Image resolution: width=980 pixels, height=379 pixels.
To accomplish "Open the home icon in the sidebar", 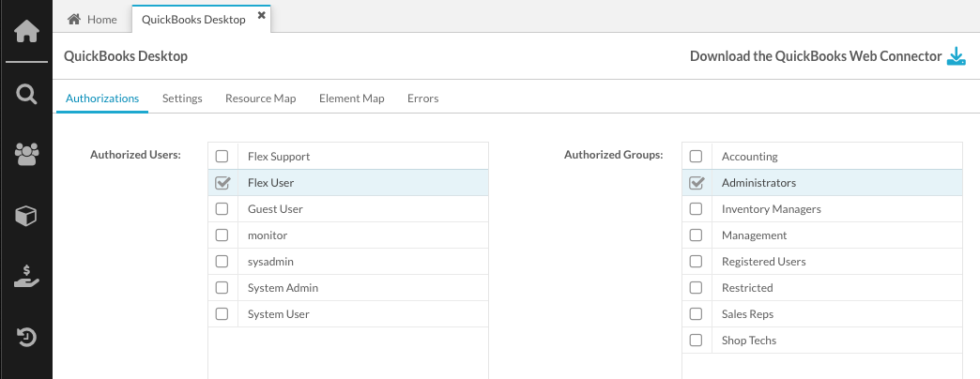I will tap(26, 31).
